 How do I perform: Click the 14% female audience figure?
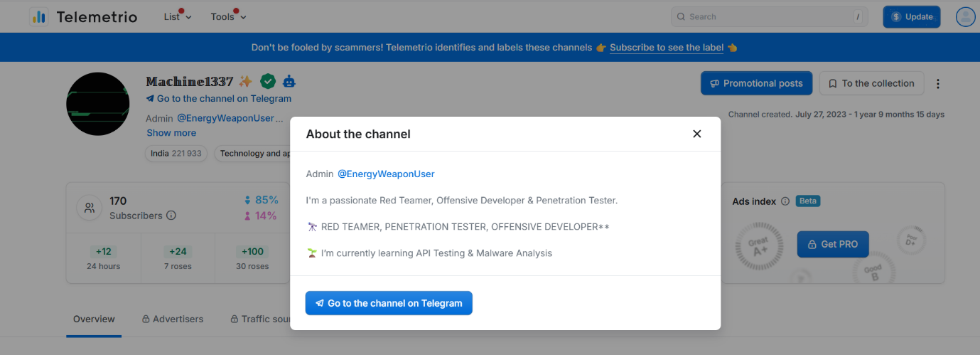pyautogui.click(x=261, y=216)
